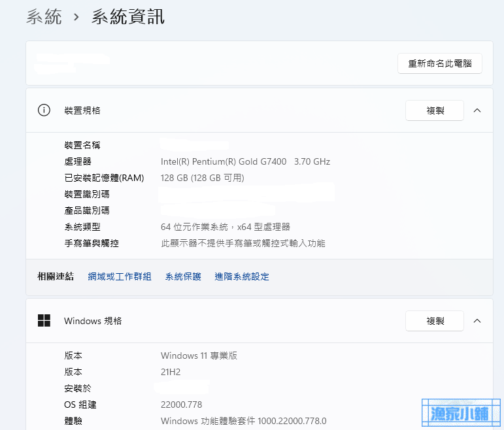Click the 體驗 label

click(73, 421)
